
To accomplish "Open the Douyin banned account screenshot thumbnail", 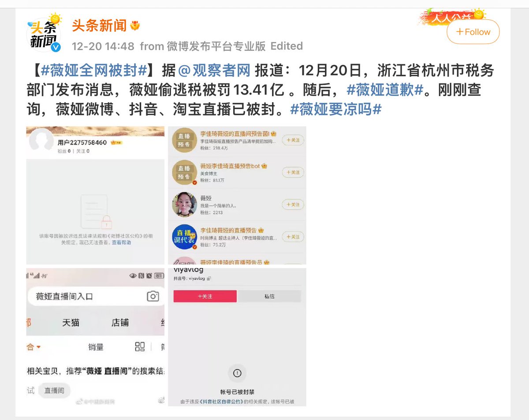I will [237, 337].
